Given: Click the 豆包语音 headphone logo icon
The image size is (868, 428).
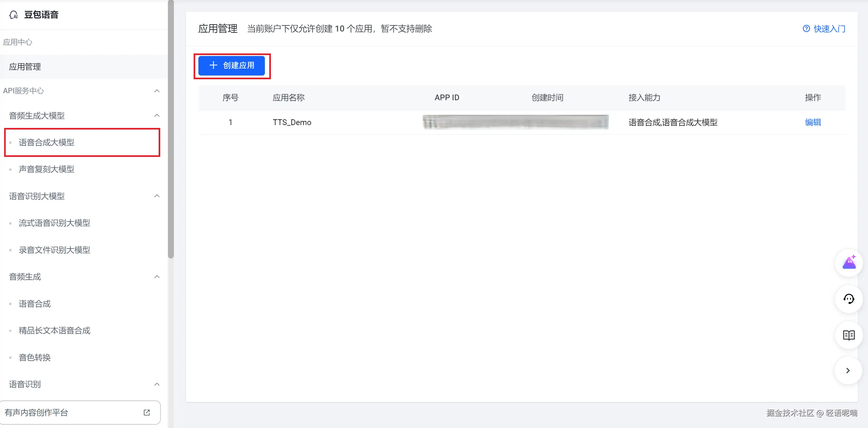Looking at the screenshot, I should [13, 15].
